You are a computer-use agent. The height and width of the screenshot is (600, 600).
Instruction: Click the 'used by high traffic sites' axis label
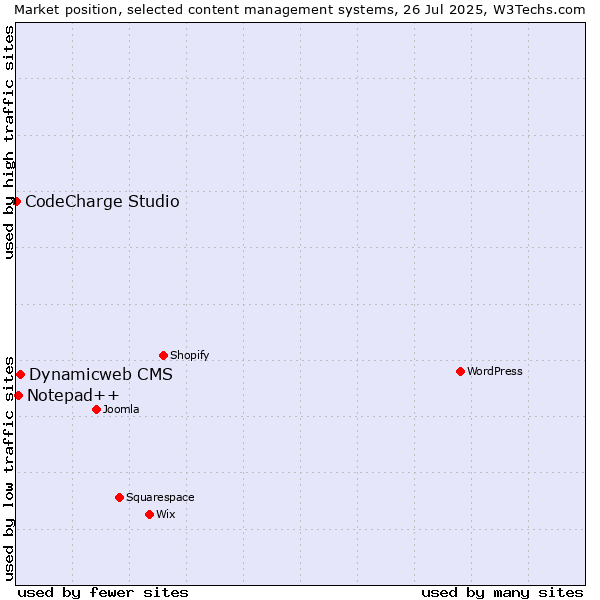(8, 142)
